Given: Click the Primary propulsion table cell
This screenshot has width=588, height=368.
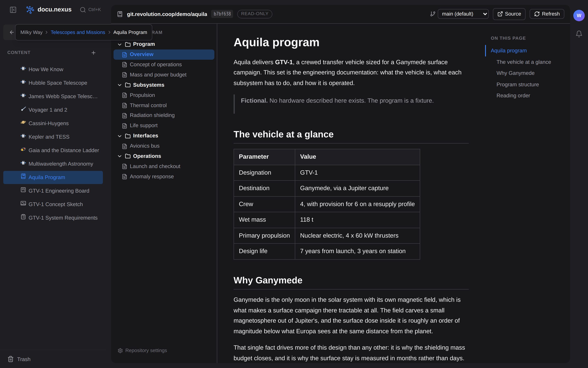Looking at the screenshot, I should [264, 236].
